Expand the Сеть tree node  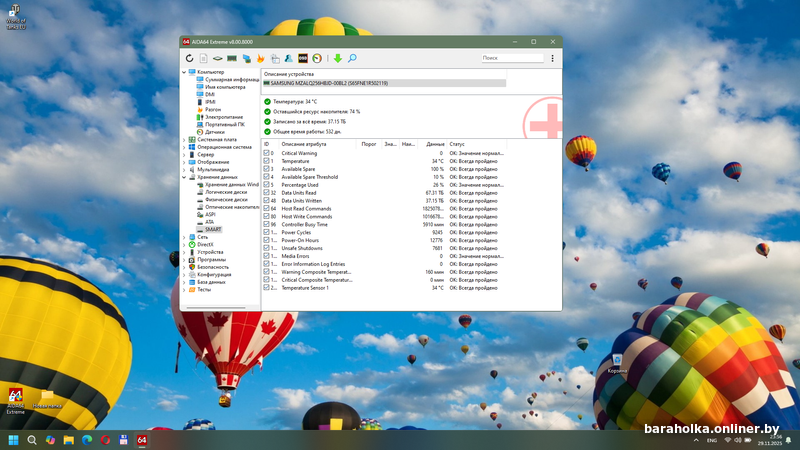[185, 237]
